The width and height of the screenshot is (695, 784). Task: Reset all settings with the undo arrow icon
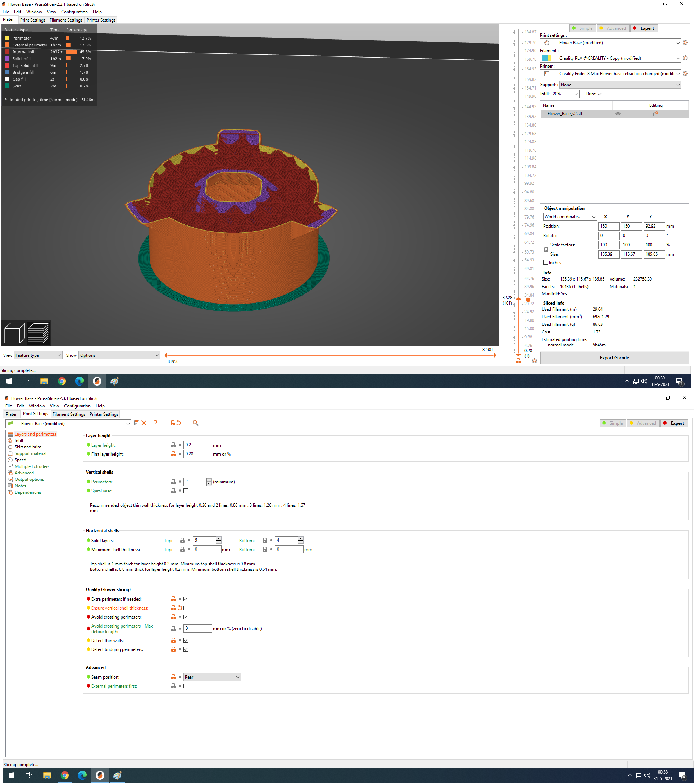point(178,423)
